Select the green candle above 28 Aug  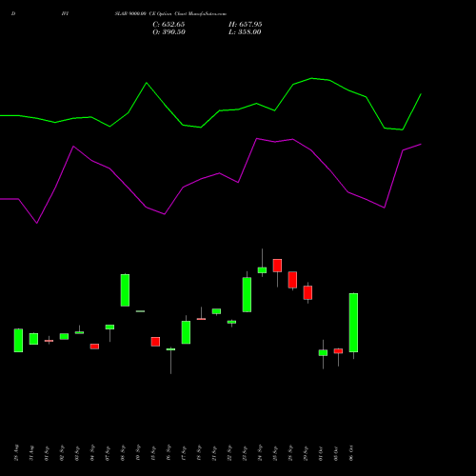pos(18,341)
